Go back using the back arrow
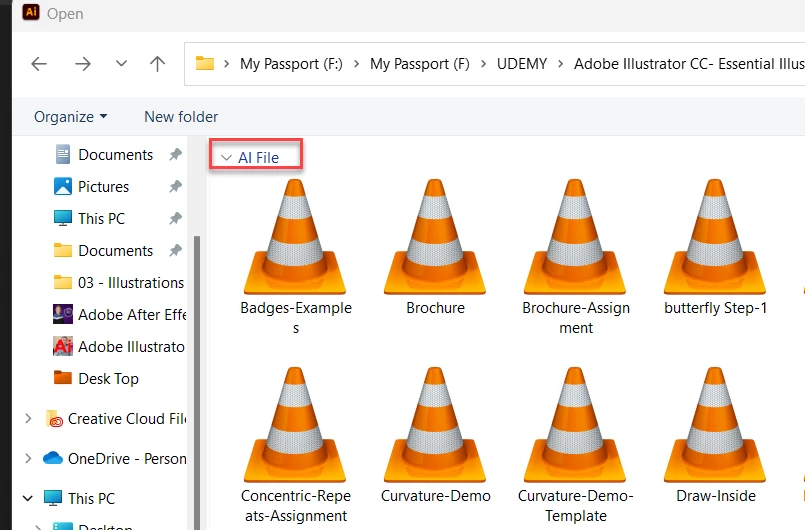Viewport: 805px width, 530px height. [x=39, y=64]
